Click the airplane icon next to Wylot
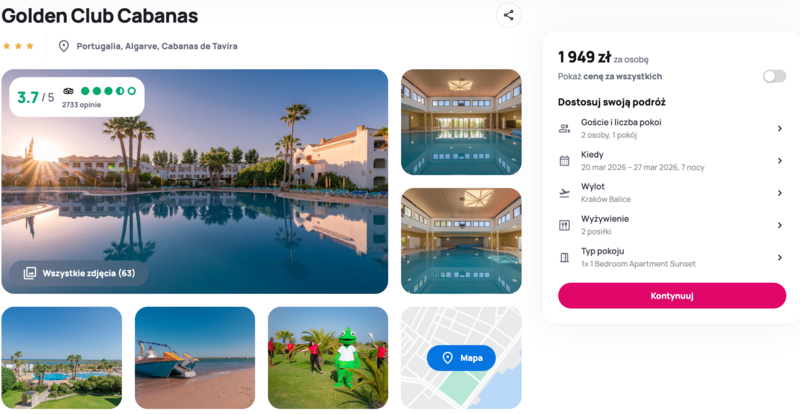This screenshot has width=800, height=414. [564, 193]
